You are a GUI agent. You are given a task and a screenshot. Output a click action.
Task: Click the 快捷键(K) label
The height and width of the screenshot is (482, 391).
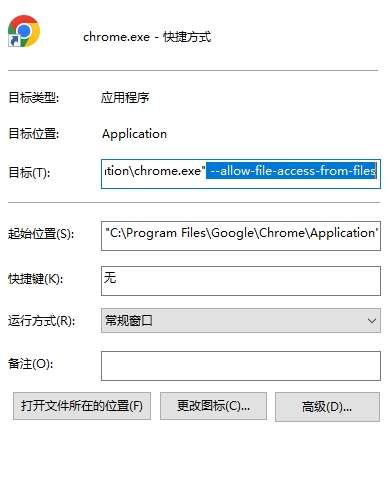35,279
